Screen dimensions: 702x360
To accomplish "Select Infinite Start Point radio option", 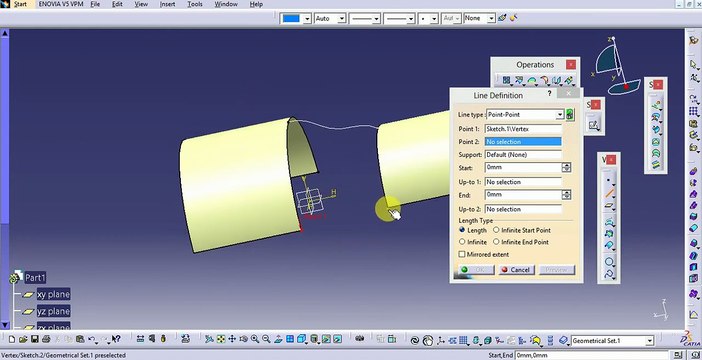I will (x=496, y=230).
